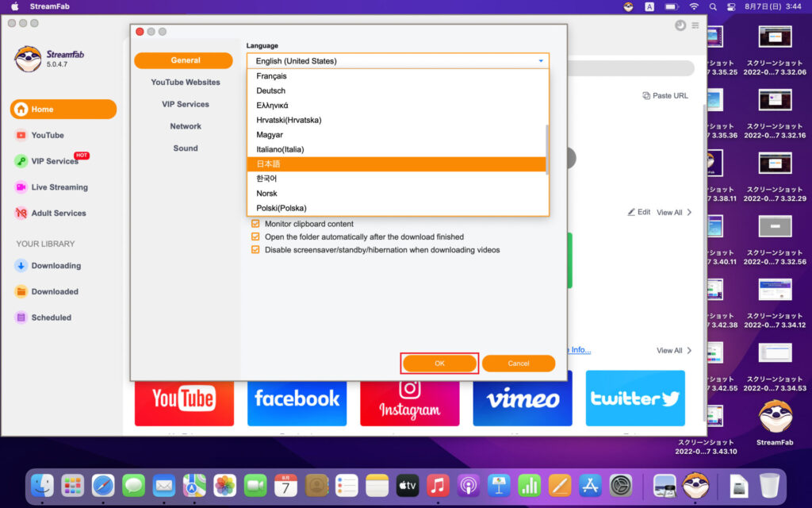Open the hamburger menu in StreamFab window
The width and height of the screenshot is (812, 508).
[695, 25]
